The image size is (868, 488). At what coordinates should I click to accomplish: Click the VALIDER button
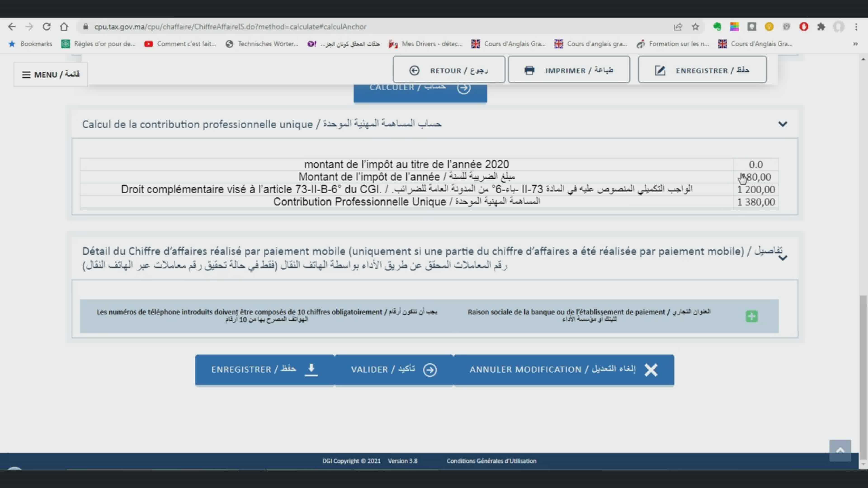click(394, 370)
